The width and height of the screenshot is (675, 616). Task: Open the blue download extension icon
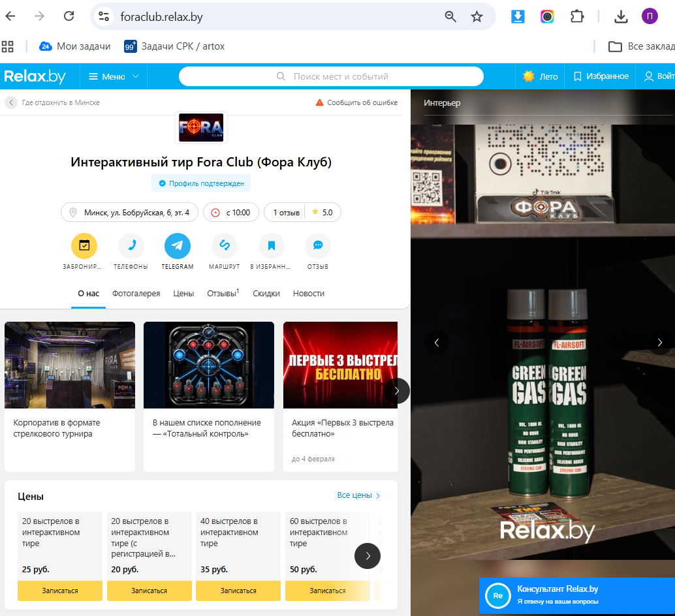tap(518, 17)
